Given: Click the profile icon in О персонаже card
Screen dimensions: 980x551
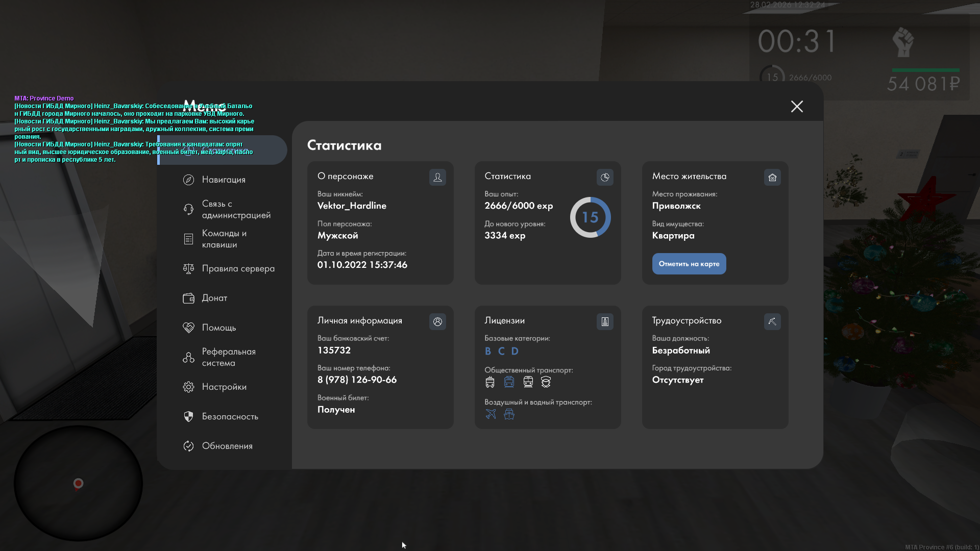Looking at the screenshot, I should 437,178.
